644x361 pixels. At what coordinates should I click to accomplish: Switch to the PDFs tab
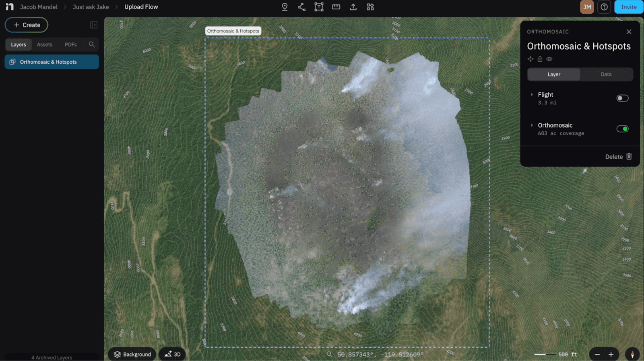(x=71, y=44)
